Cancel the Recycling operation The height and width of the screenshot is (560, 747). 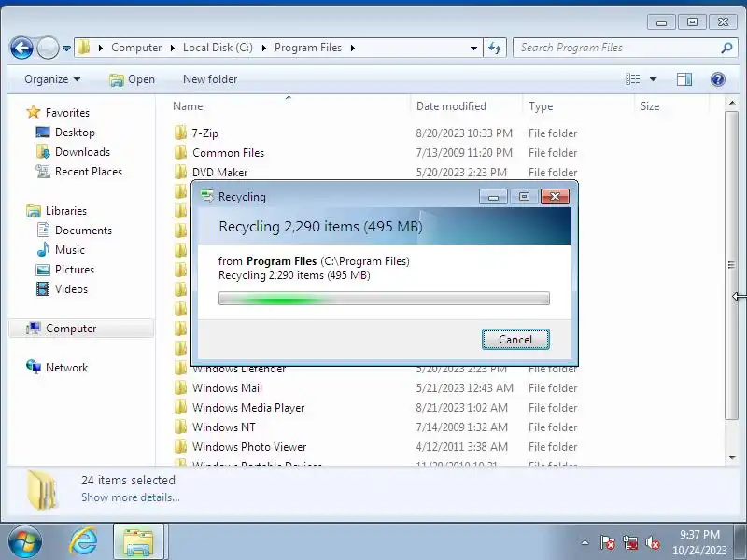(515, 340)
